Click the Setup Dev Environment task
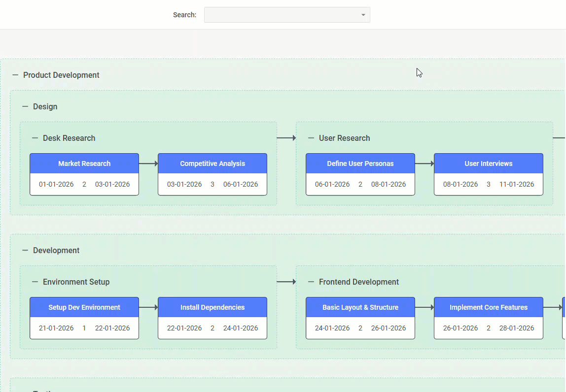 pyautogui.click(x=84, y=307)
